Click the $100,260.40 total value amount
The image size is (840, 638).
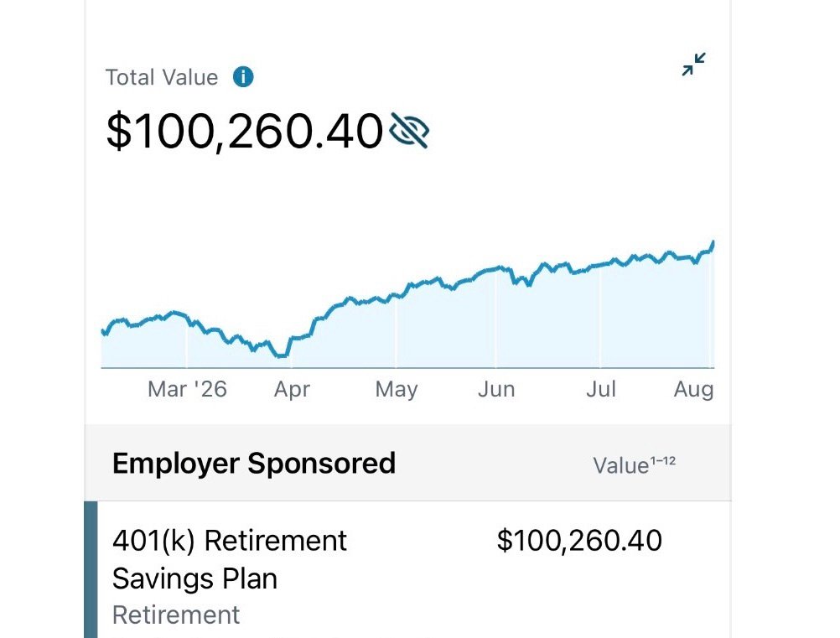pyautogui.click(x=245, y=131)
